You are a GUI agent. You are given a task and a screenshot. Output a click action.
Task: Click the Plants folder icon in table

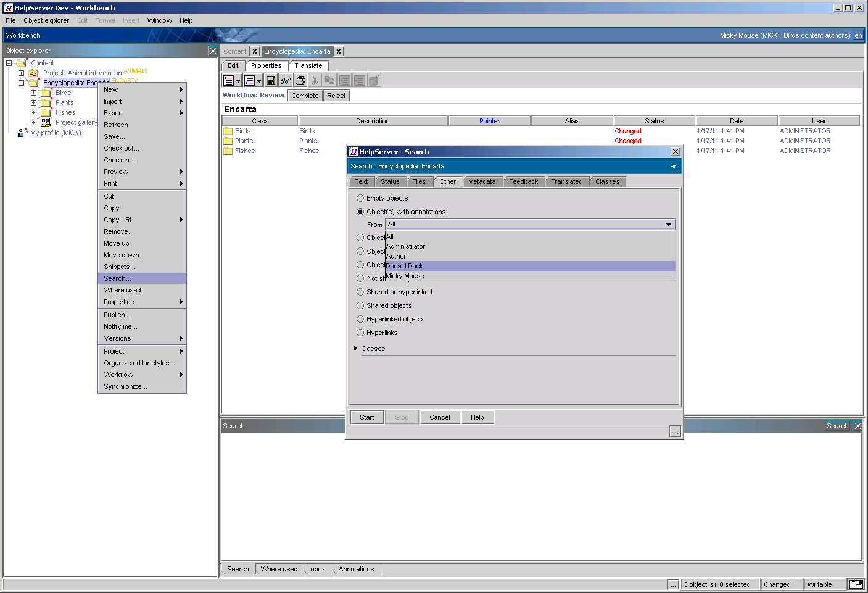tap(228, 141)
